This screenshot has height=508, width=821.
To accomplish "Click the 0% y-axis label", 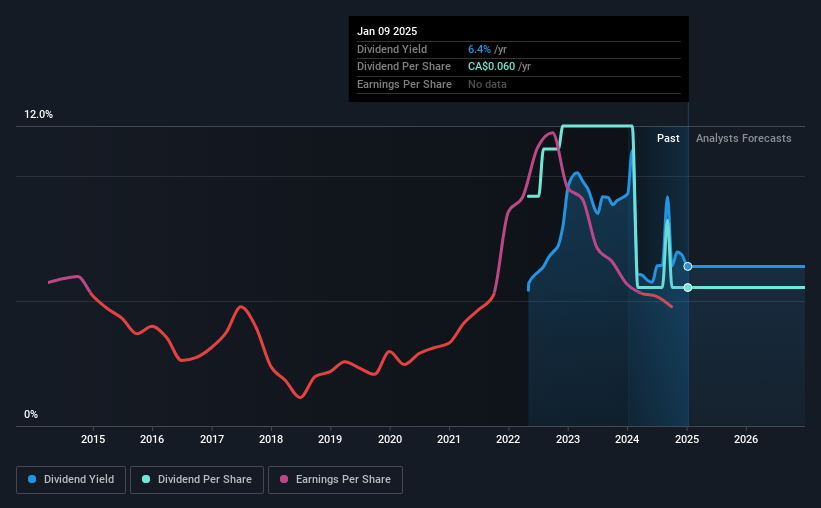I will pyautogui.click(x=31, y=414).
